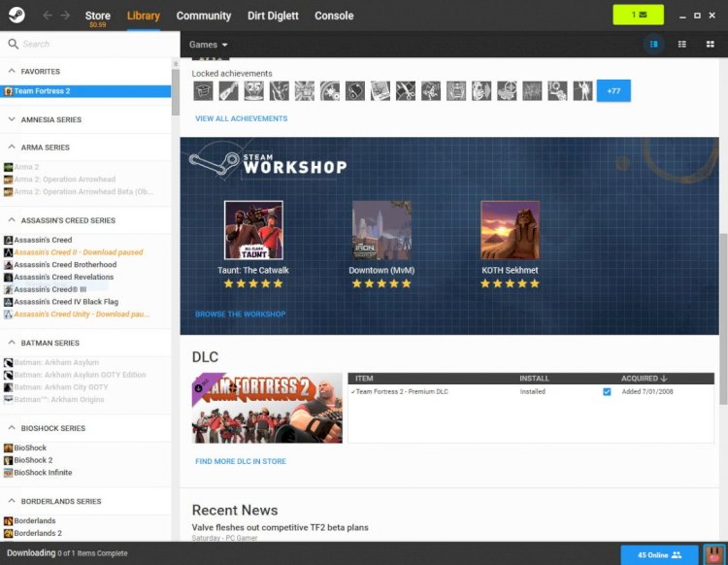Click the game list scrollbar
Screen dimensions: 728x565
click(175, 92)
